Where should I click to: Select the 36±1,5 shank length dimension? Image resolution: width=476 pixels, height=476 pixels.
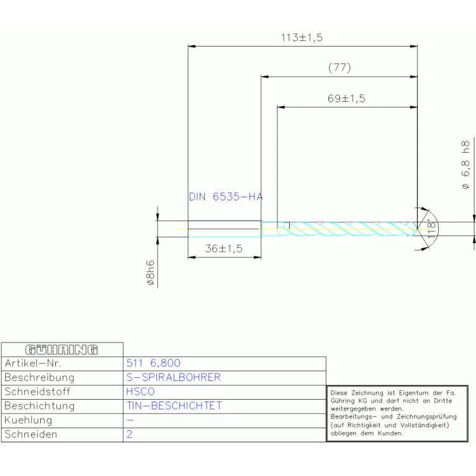[x=223, y=248]
